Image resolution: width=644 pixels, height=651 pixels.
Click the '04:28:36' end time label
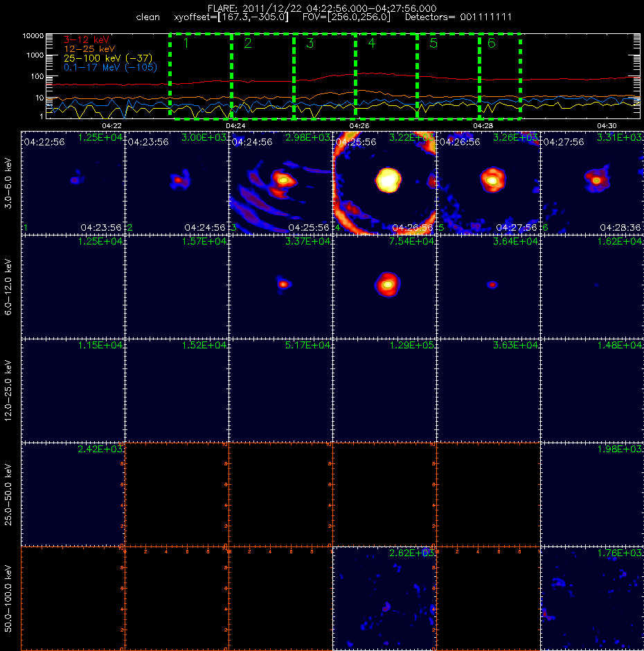click(620, 228)
